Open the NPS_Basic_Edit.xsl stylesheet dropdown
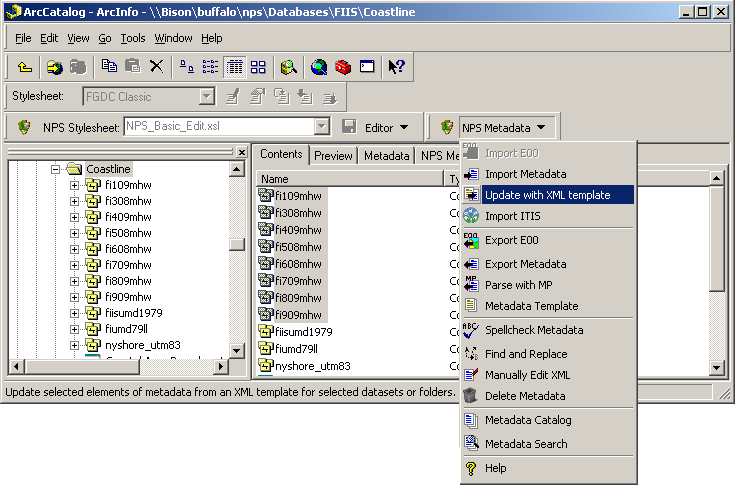The image size is (735, 485). coord(322,127)
